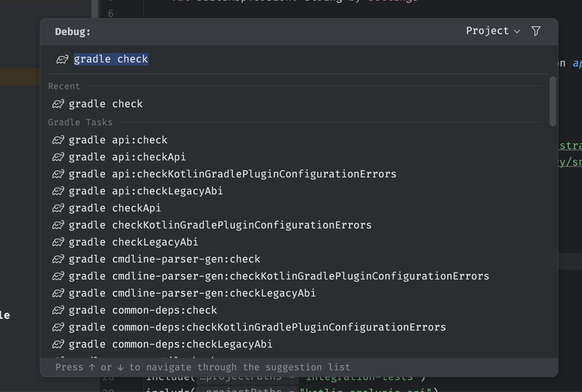The height and width of the screenshot is (392, 582).
Task: Select cmdline-parser-gen:checkLegacyAbi task
Action: click(x=192, y=293)
